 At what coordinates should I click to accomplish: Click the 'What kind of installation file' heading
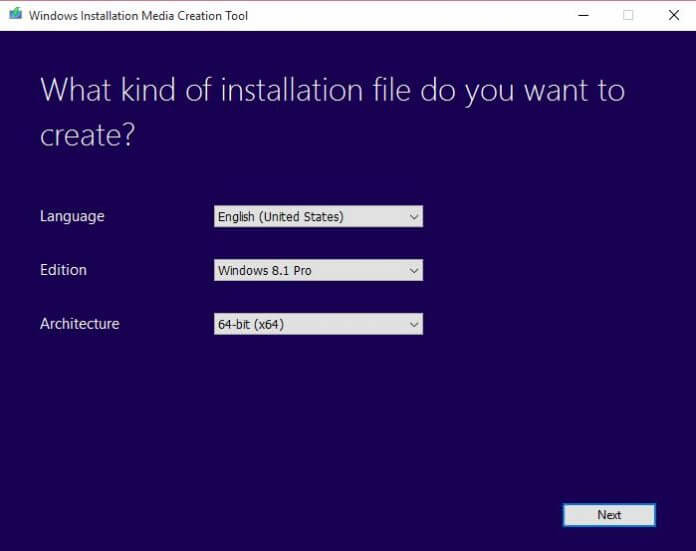tap(332, 112)
